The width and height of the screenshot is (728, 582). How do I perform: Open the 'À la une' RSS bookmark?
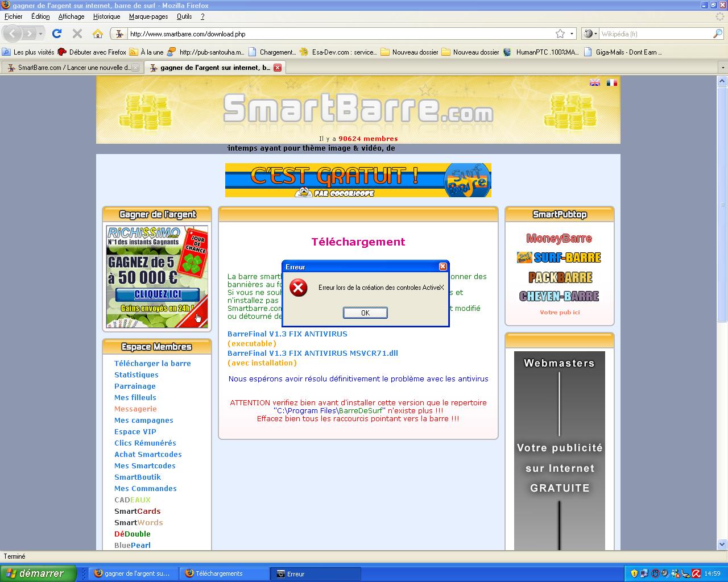point(147,52)
